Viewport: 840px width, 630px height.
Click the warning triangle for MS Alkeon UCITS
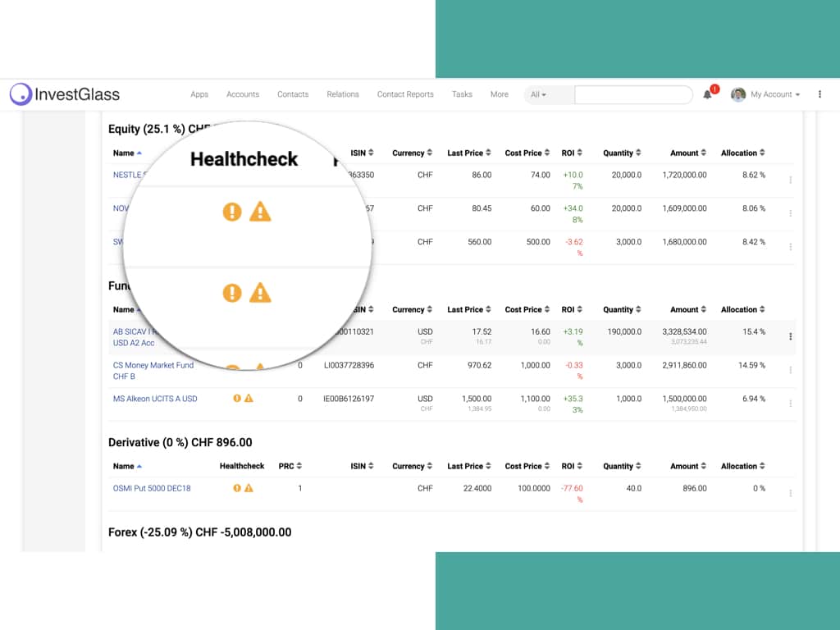[x=247, y=396]
